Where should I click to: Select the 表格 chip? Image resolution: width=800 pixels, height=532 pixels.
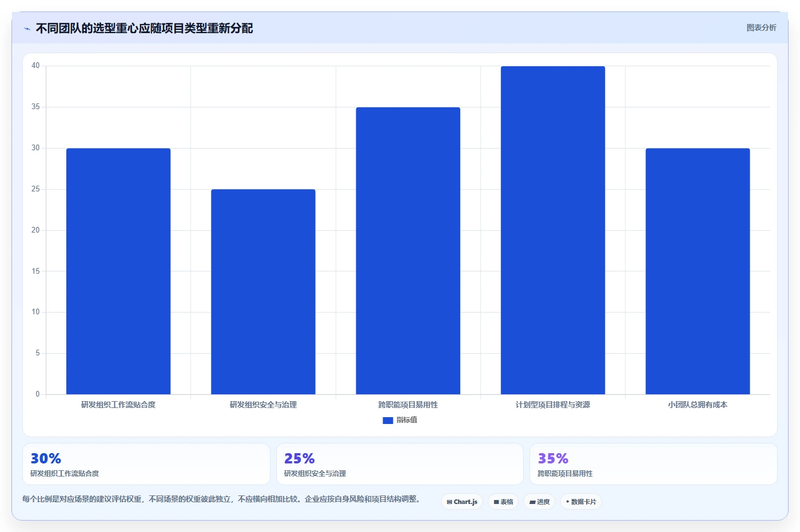coord(503,502)
